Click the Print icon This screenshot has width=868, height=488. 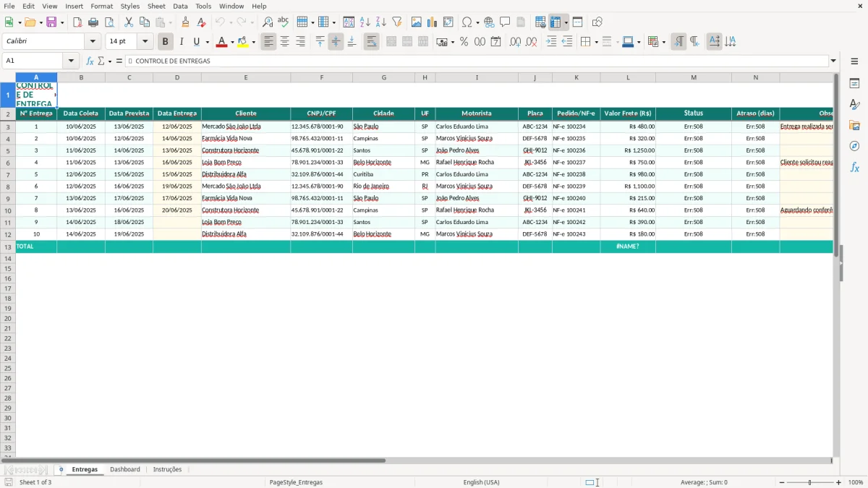coord(93,22)
